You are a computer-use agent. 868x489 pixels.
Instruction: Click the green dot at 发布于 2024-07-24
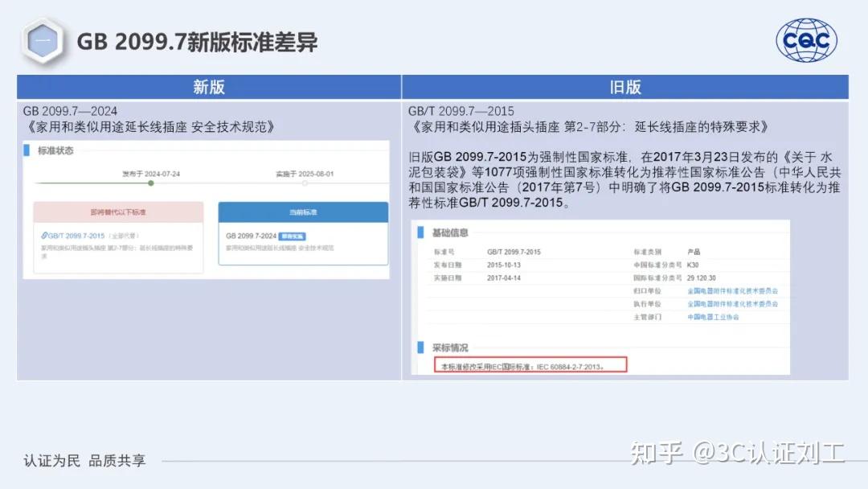pyautogui.click(x=150, y=183)
